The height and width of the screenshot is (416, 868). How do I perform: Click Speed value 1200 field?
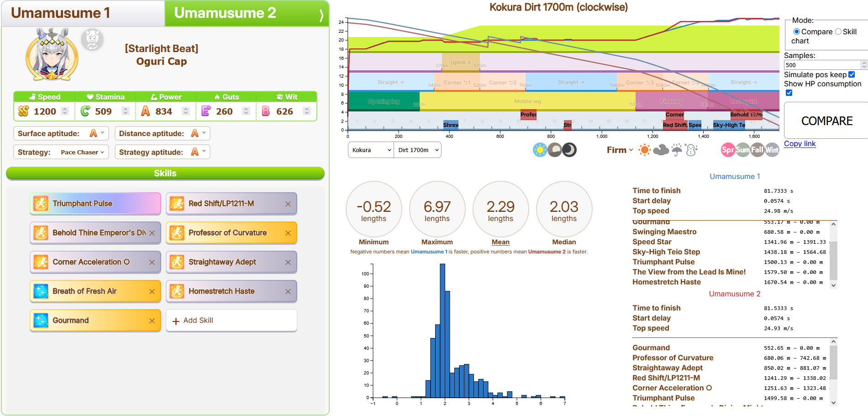pos(45,111)
